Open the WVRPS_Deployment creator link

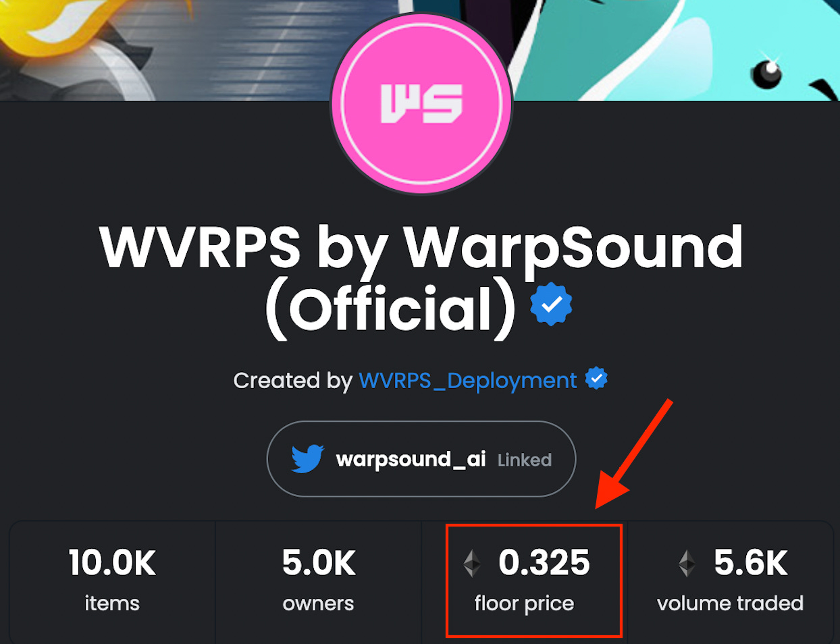pyautogui.click(x=468, y=381)
